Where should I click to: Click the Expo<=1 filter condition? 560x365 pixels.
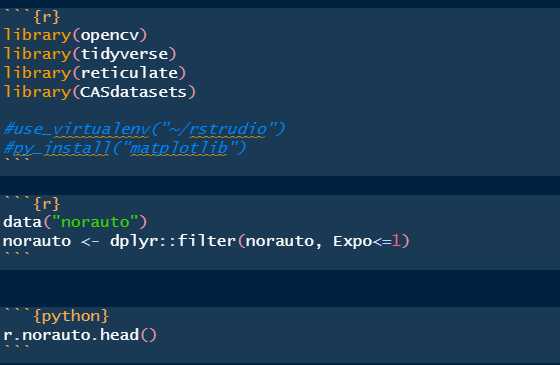point(367,241)
